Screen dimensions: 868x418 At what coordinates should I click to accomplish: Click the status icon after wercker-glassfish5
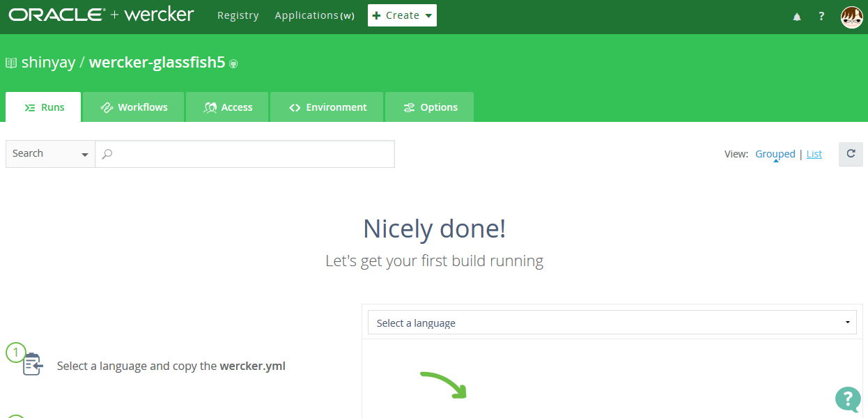coord(234,63)
